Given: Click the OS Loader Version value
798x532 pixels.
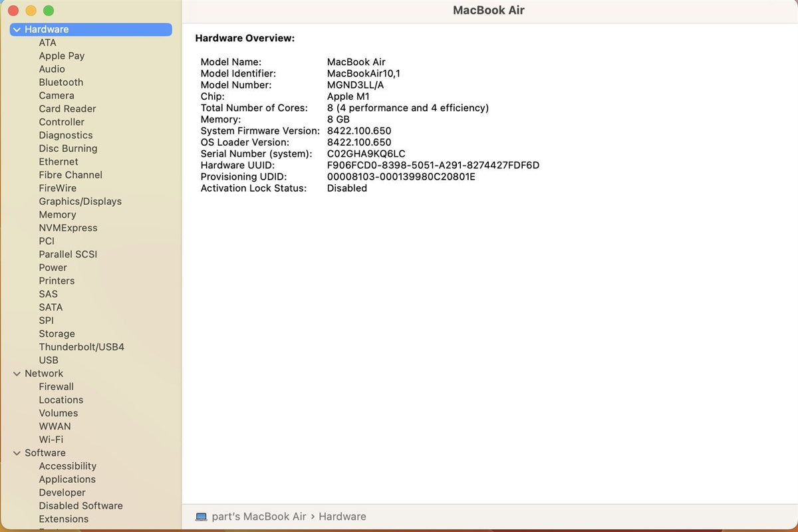Looking at the screenshot, I should click(359, 142).
